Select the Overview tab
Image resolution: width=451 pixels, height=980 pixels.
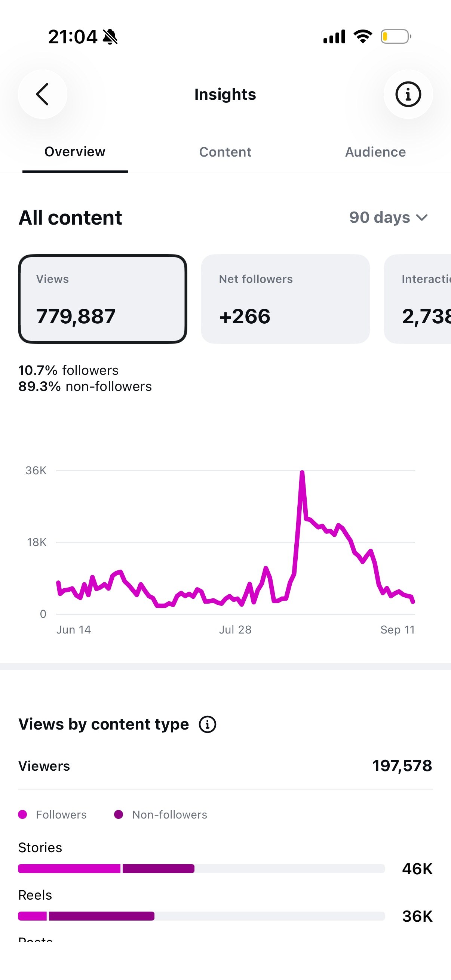tap(75, 152)
